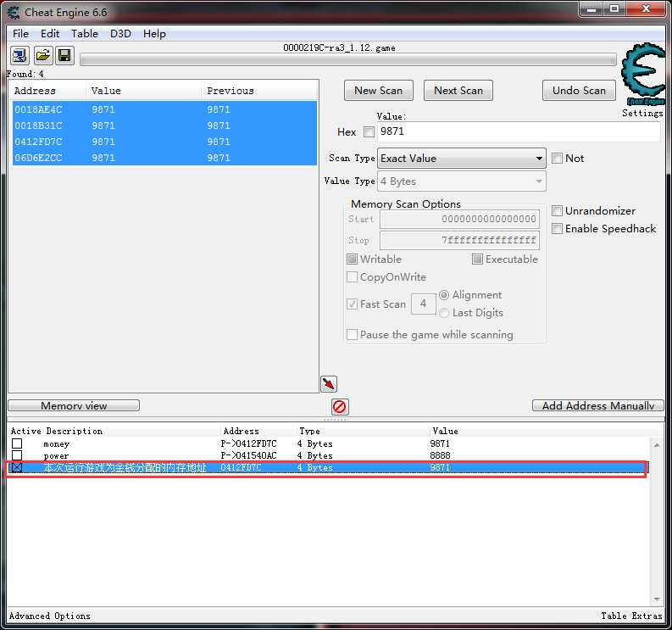Click the Active Description column header
Image resolution: width=672 pixels, height=630 pixels.
click(56, 431)
